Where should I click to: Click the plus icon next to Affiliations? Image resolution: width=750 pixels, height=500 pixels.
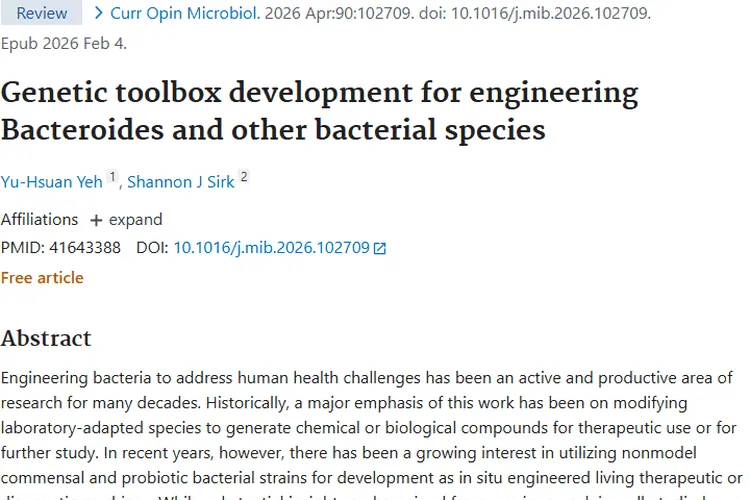point(96,220)
